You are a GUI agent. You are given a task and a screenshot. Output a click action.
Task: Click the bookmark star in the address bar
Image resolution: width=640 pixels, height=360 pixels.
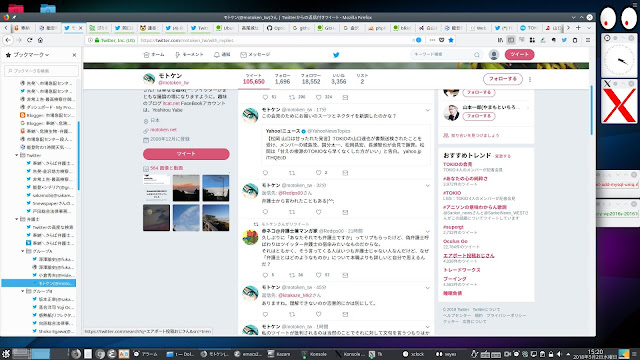click(x=451, y=40)
